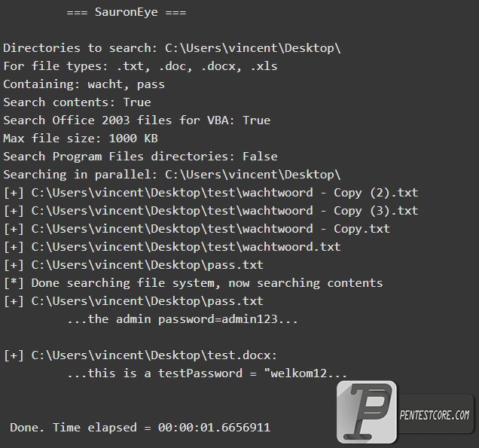
Task: Click the Search Program Files directories line
Action: click(140, 157)
